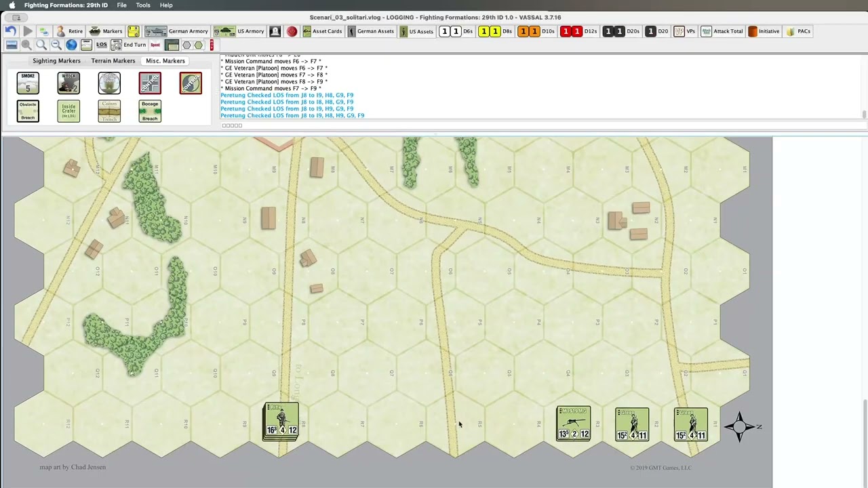868x488 pixels.
Task: Select the Misc. Markers tab
Action: (x=165, y=61)
